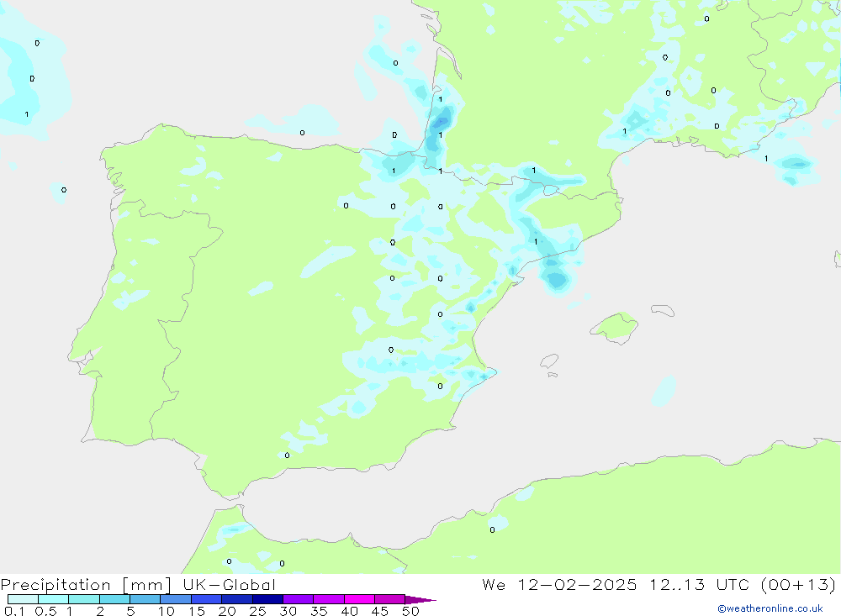841x616 pixels.
Task: Click the '[mm]' unit label
Action: point(147,585)
